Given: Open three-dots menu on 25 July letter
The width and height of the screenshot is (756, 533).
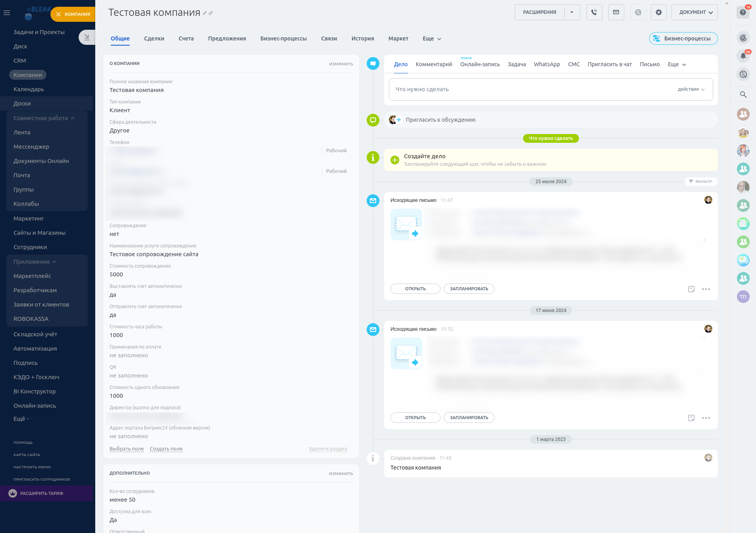Looking at the screenshot, I should click(706, 289).
